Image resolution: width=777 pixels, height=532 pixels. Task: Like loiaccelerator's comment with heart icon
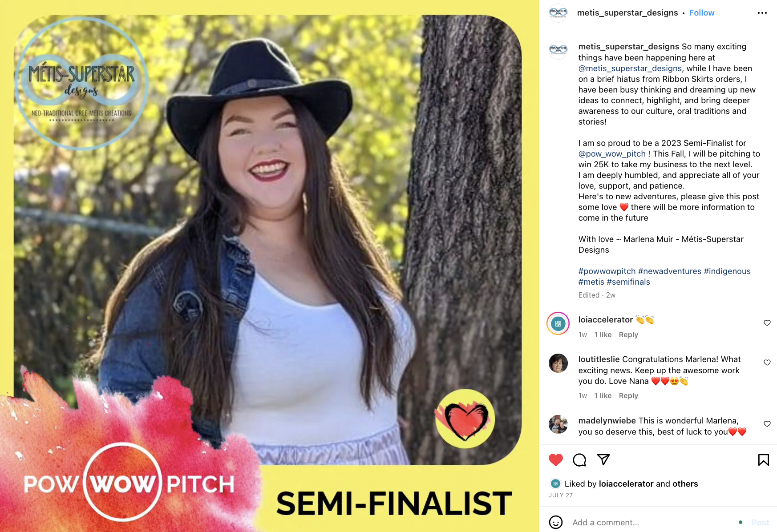[x=767, y=323]
